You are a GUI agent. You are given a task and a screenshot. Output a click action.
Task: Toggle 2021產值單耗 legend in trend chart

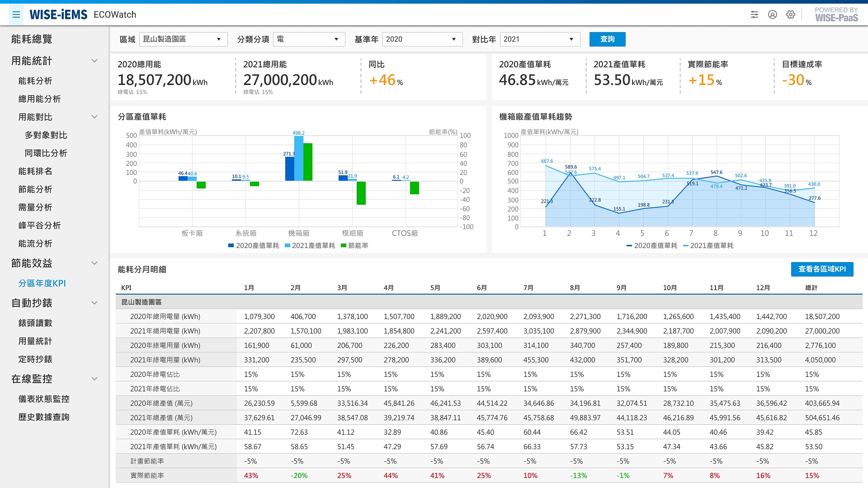tap(708, 245)
